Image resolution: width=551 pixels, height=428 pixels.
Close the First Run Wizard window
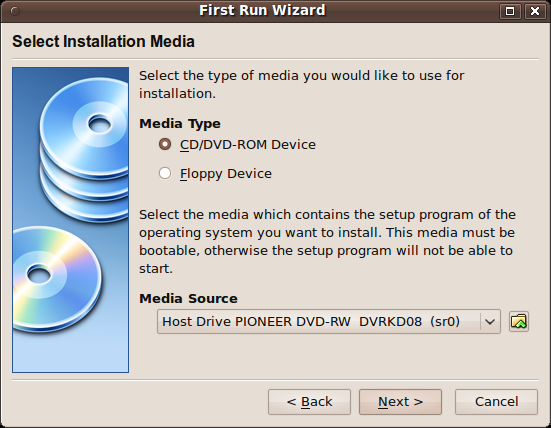point(535,11)
